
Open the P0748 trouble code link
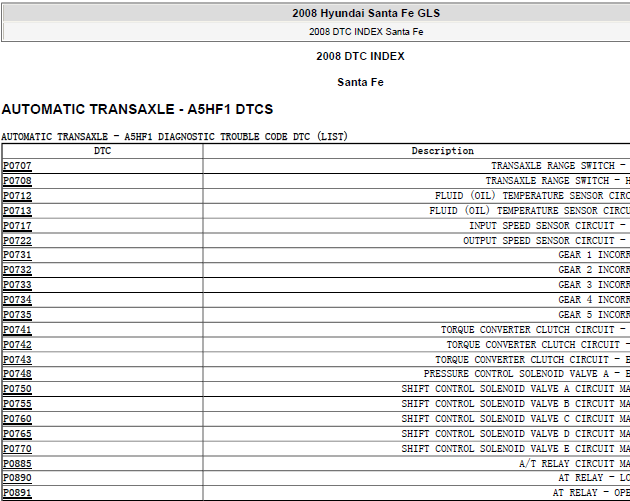[17, 374]
